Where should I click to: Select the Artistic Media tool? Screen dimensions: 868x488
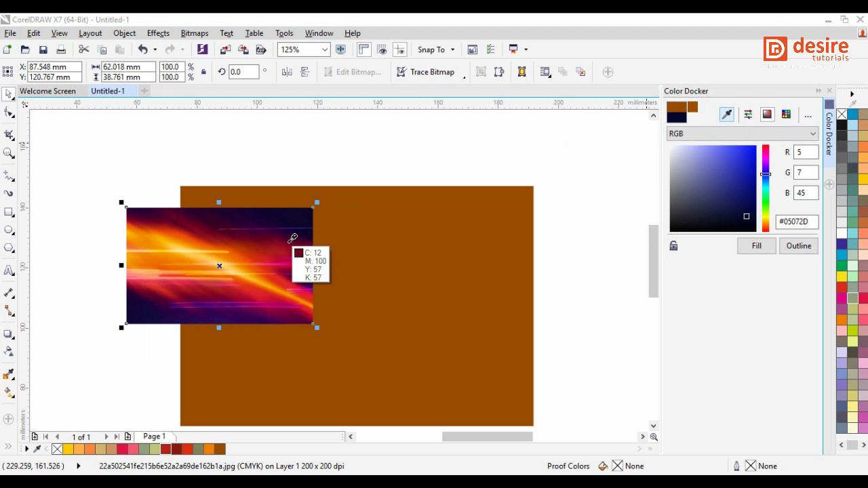point(9,193)
